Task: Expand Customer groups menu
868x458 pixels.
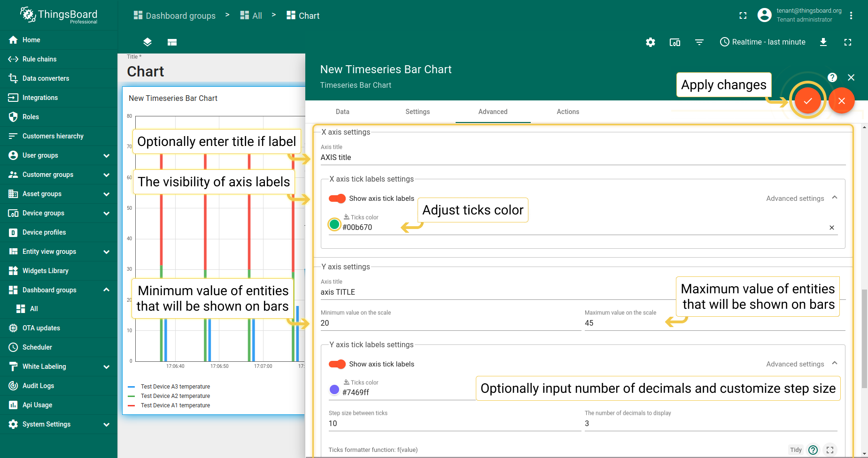Action: pyautogui.click(x=107, y=175)
